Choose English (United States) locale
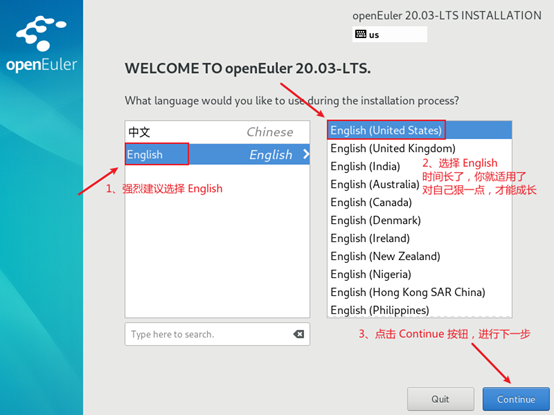The width and height of the screenshot is (554, 415). pos(419,130)
